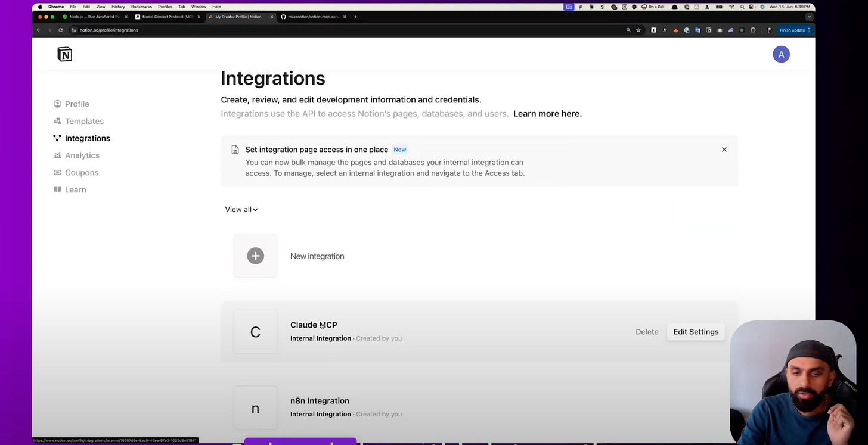Click the plus icon for New integration
Screen dimensions: 868x445
pyautogui.click(x=255, y=256)
